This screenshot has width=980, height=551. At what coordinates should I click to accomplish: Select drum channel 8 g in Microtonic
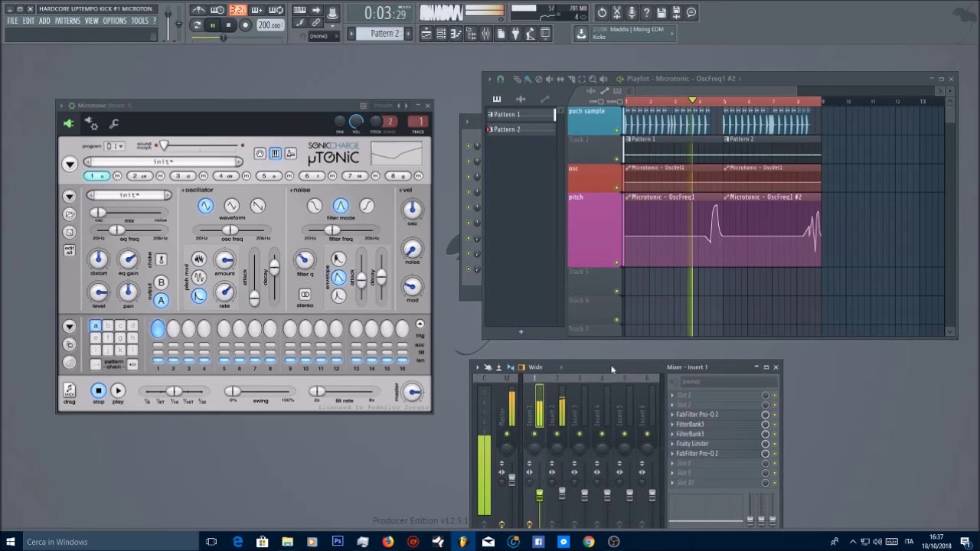pos(397,176)
